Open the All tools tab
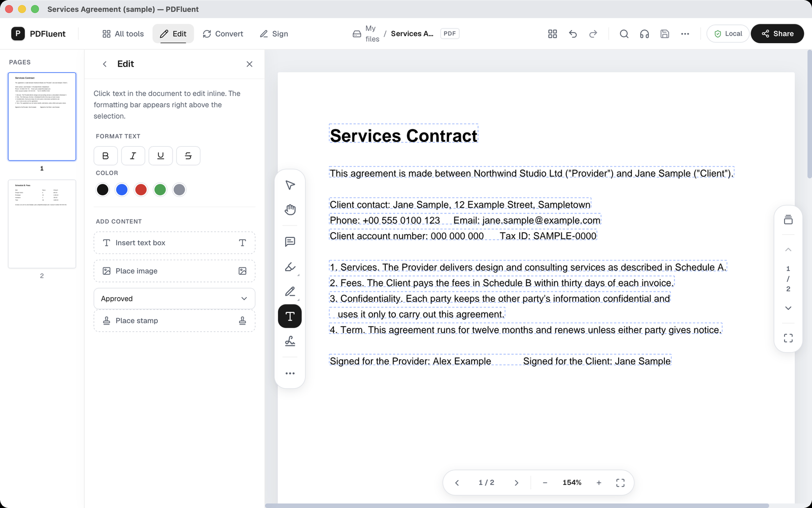Viewport: 812px width, 508px height. pos(123,34)
